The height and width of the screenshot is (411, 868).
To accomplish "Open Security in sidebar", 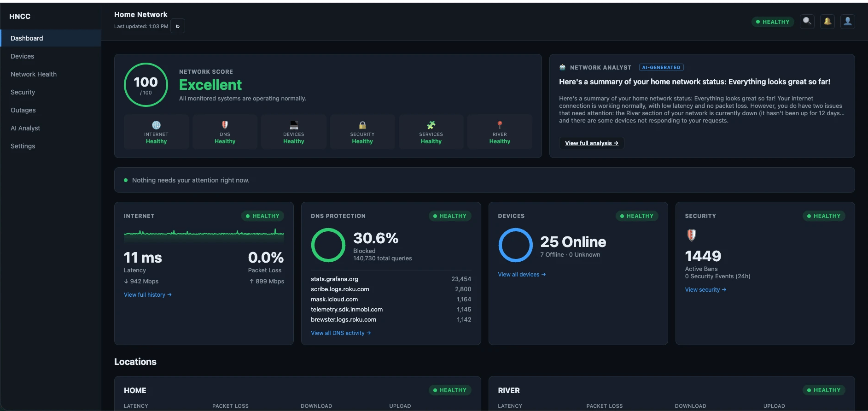I will point(51,92).
